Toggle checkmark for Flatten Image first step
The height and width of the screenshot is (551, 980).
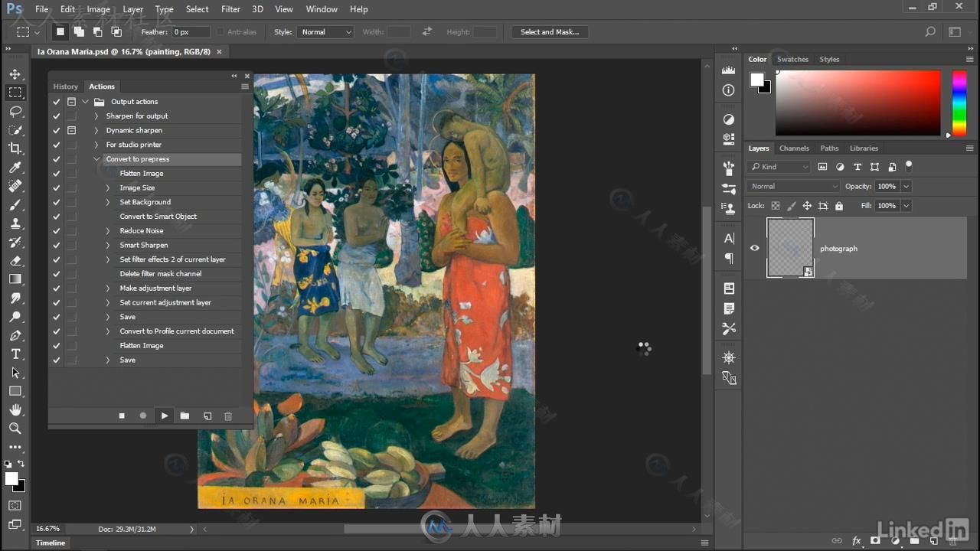point(56,174)
